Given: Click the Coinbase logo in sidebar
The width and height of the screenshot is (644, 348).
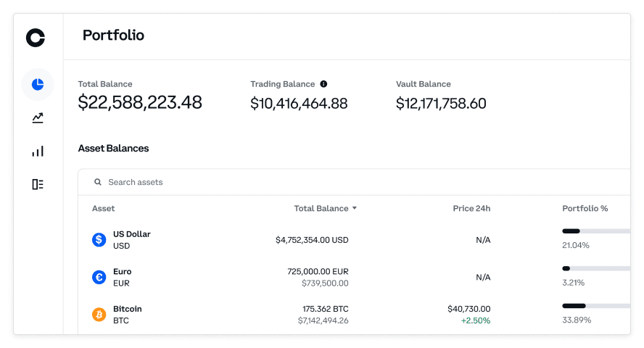Looking at the screenshot, I should (x=36, y=38).
